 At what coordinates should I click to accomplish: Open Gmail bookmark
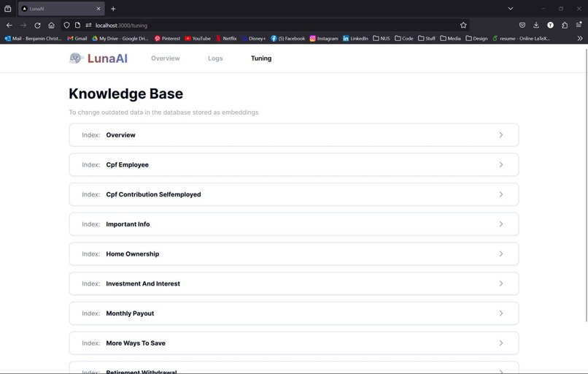pos(77,38)
